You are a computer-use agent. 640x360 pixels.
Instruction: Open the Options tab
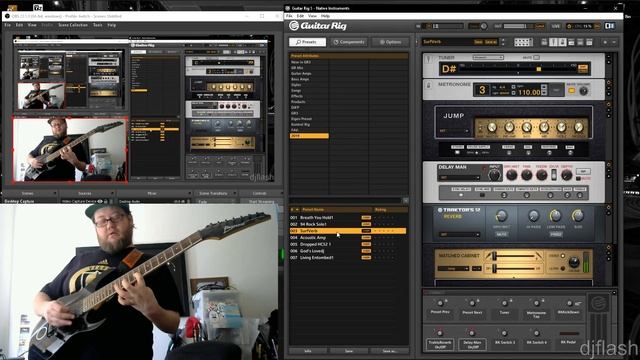click(x=391, y=42)
